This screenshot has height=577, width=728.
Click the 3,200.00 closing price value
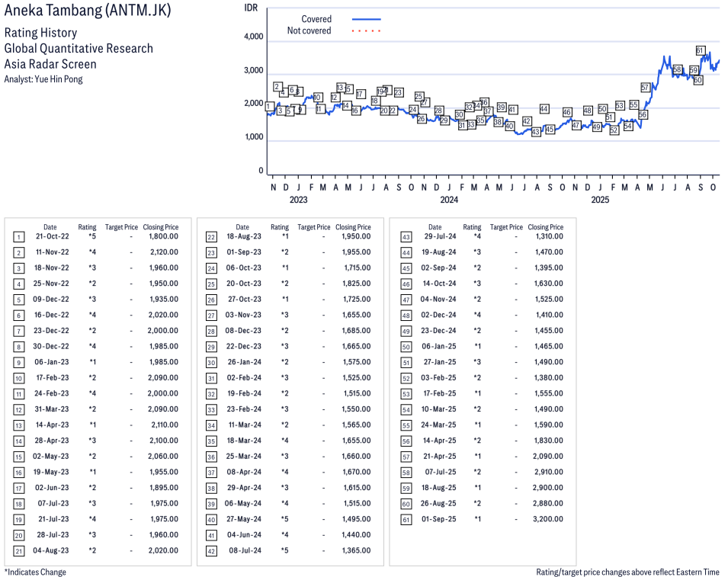tap(548, 520)
